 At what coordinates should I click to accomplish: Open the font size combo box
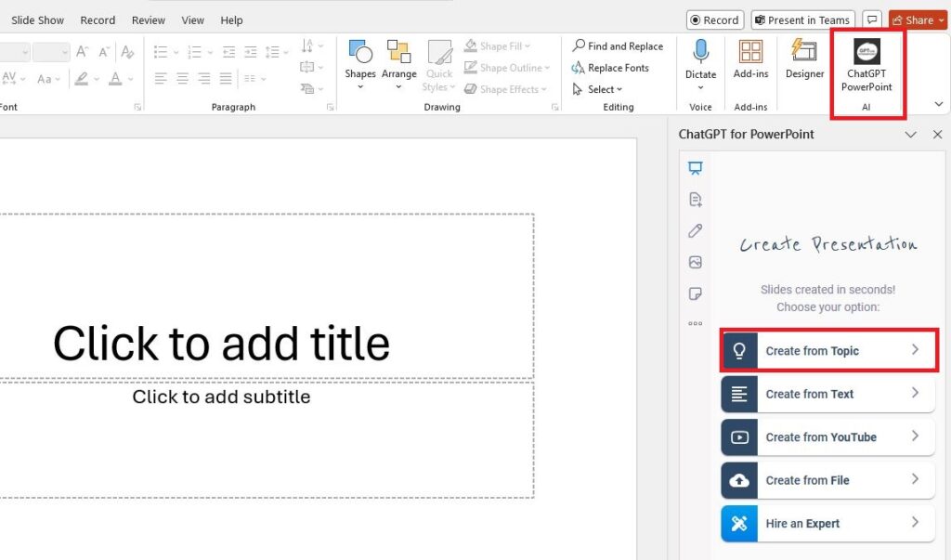(51, 52)
